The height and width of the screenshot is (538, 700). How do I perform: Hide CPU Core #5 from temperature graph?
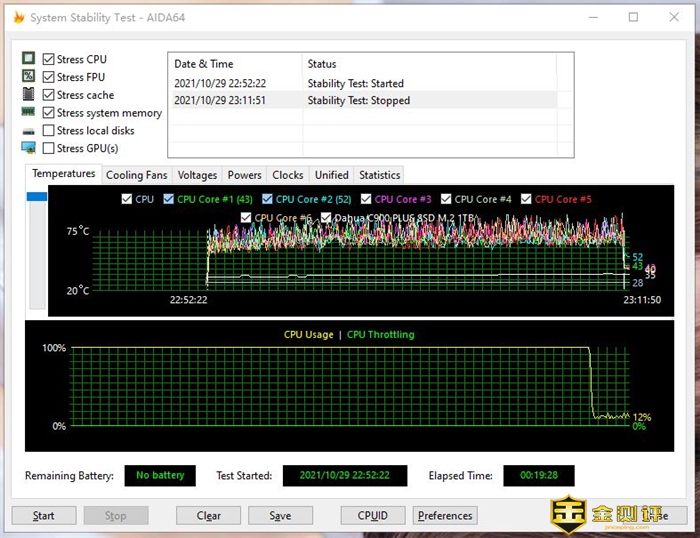tap(526, 199)
